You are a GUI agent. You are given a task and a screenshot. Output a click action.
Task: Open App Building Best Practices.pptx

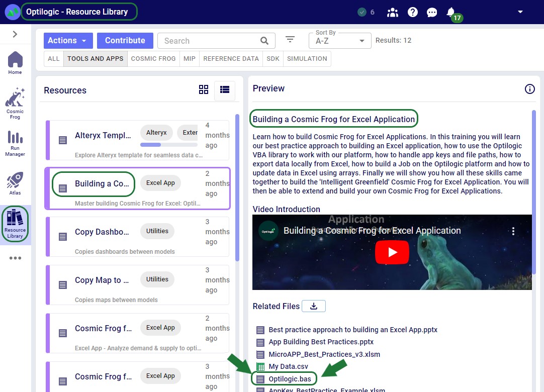(x=321, y=342)
